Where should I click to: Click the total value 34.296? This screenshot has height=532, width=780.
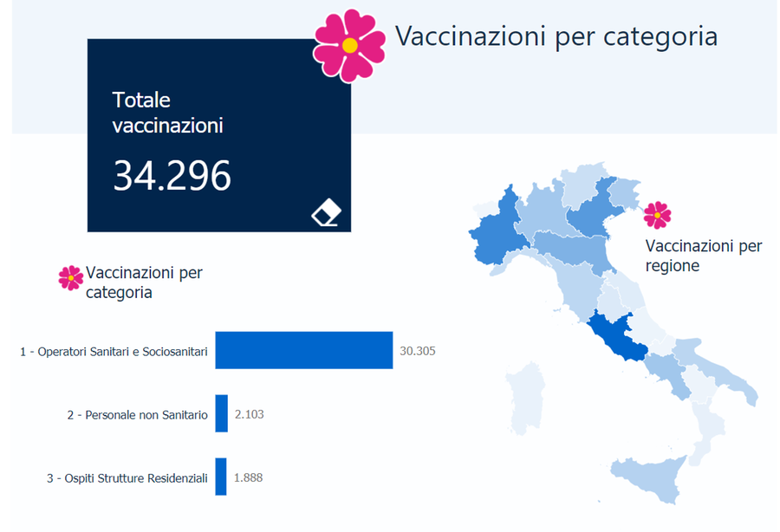click(x=172, y=176)
